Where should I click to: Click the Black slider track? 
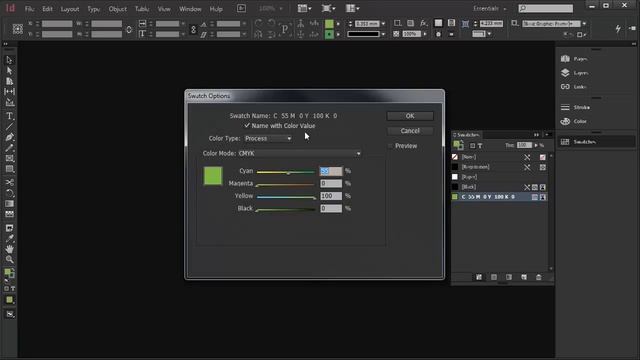[286, 210]
